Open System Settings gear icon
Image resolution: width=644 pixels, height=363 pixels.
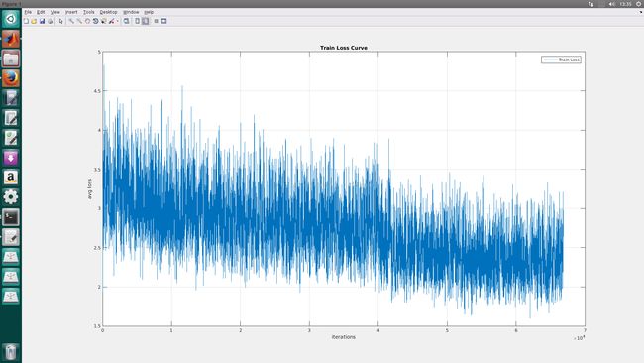[x=11, y=197]
